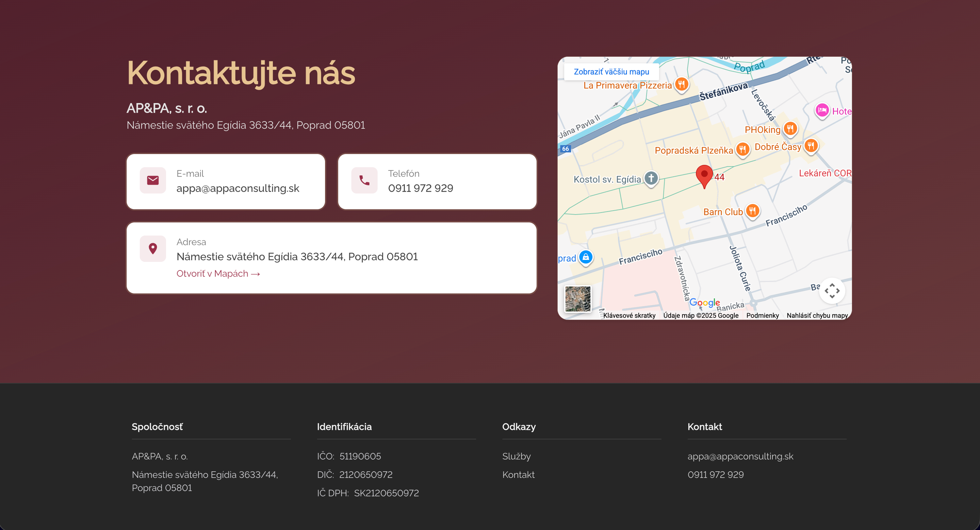Click the Dobré Časy restaurant icon

pyautogui.click(x=811, y=145)
